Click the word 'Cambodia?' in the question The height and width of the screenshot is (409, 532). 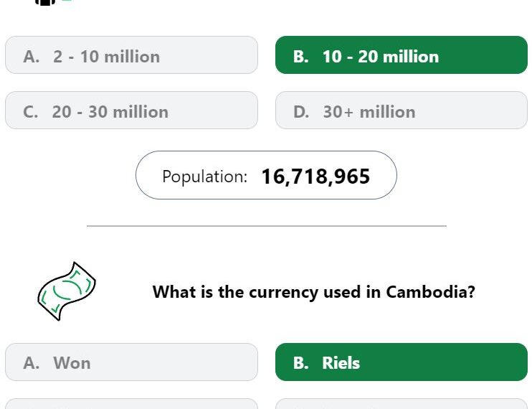click(x=431, y=291)
